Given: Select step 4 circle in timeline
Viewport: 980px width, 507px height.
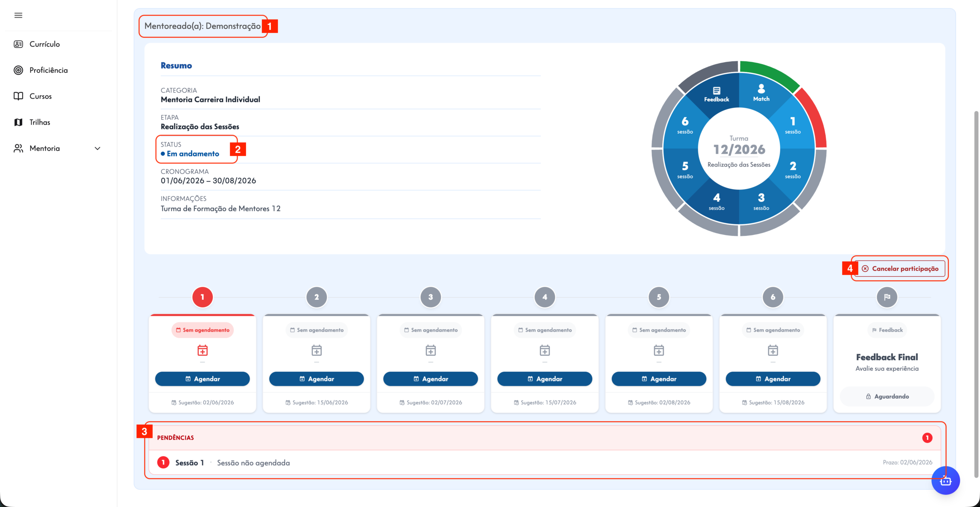Looking at the screenshot, I should point(545,297).
